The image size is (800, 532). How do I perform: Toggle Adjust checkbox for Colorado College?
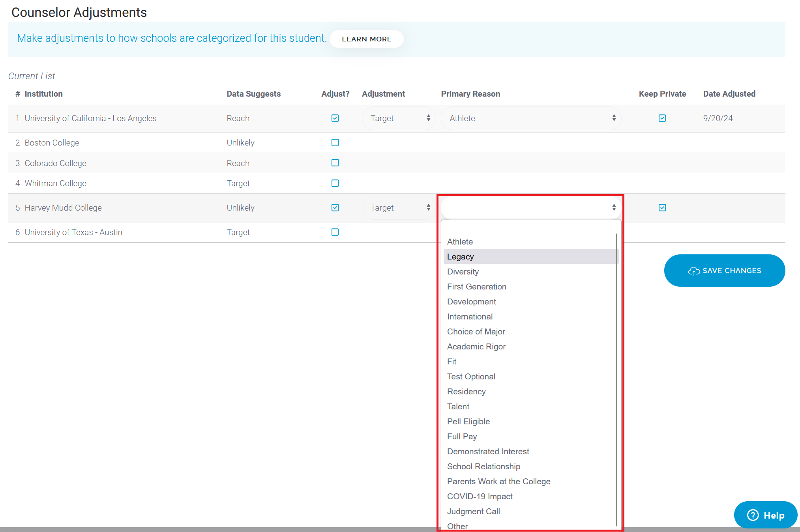335,163
